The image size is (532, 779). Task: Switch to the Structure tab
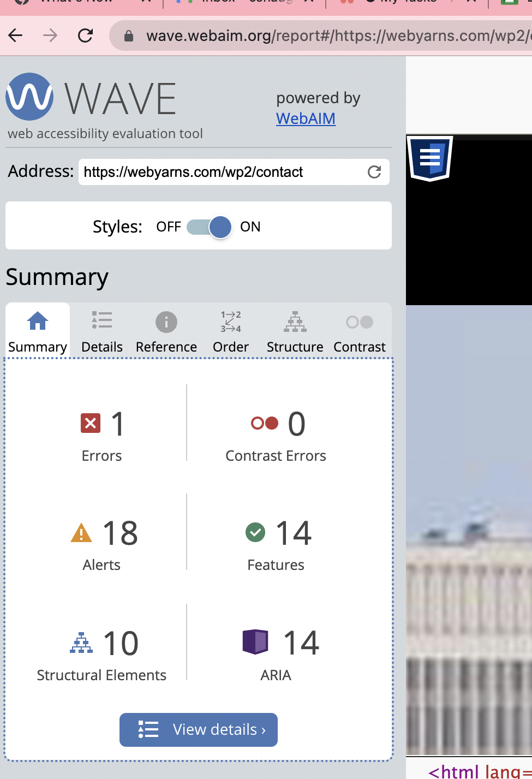pos(295,330)
